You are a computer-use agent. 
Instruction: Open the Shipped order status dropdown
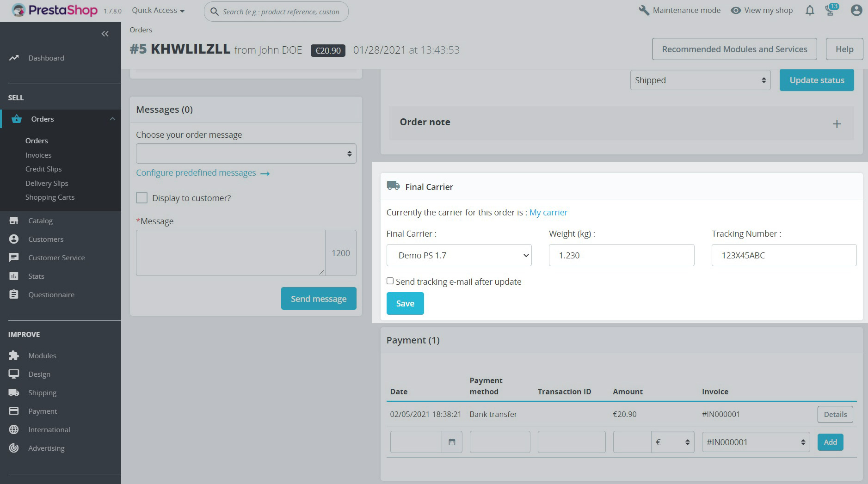pos(700,80)
